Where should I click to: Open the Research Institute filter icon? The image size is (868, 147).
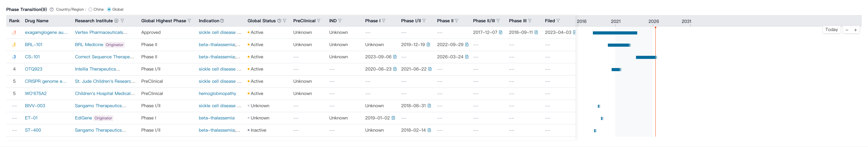click(122, 21)
